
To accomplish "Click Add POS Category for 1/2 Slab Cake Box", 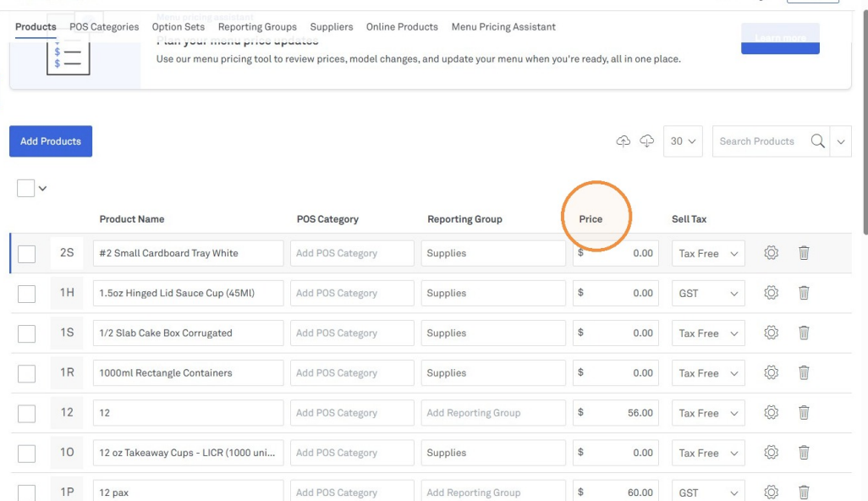I will pyautogui.click(x=352, y=333).
